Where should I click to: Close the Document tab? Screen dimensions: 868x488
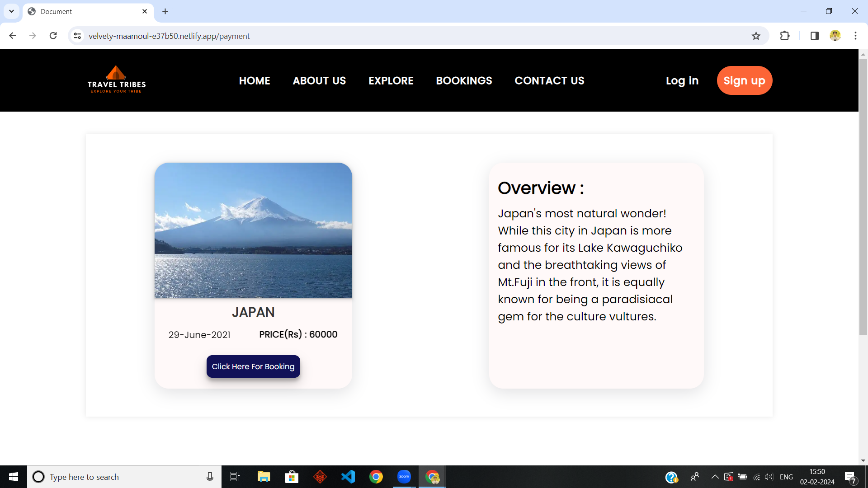pyautogui.click(x=145, y=11)
